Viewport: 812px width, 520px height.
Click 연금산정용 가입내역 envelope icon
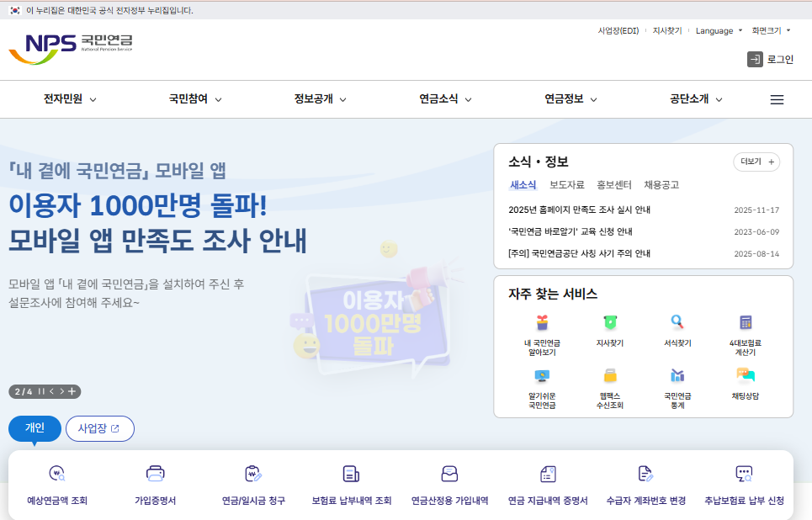click(449, 474)
